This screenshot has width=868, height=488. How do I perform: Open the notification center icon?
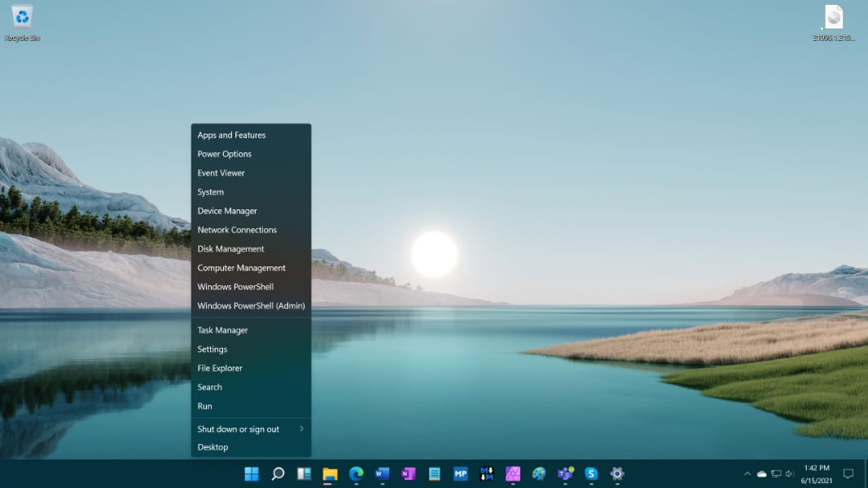pos(848,473)
